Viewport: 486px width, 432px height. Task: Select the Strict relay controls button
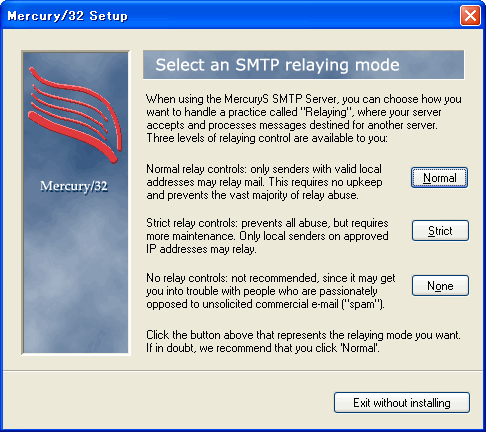(x=440, y=231)
